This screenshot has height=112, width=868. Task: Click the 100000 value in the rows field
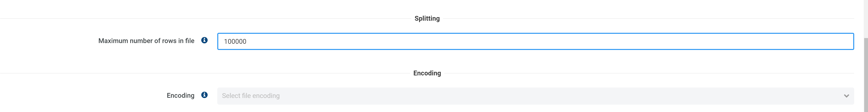click(235, 41)
